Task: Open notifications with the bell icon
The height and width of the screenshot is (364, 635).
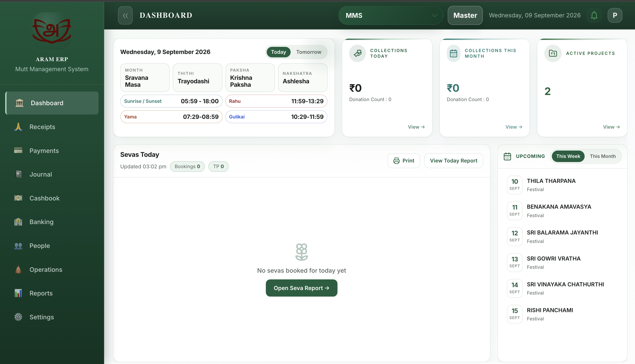Action: 594,15
